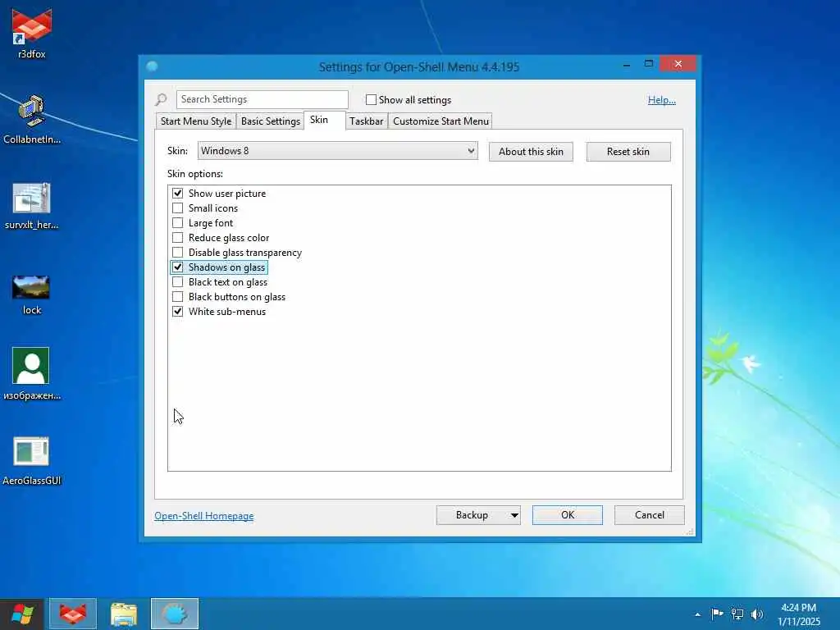Screen dimensions: 840x630
Task: Open the Open-Shell Homepage link
Action: (204, 516)
